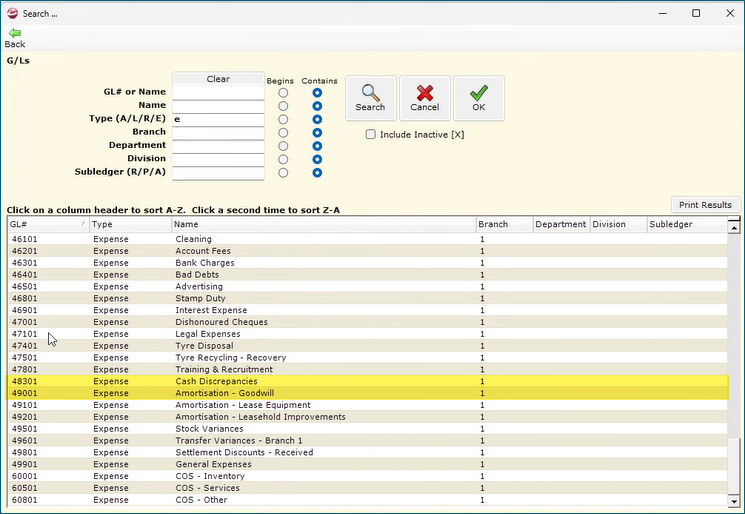Viewport: 745px width, 514px height.
Task: Click the Branch input field
Action: coord(218,132)
